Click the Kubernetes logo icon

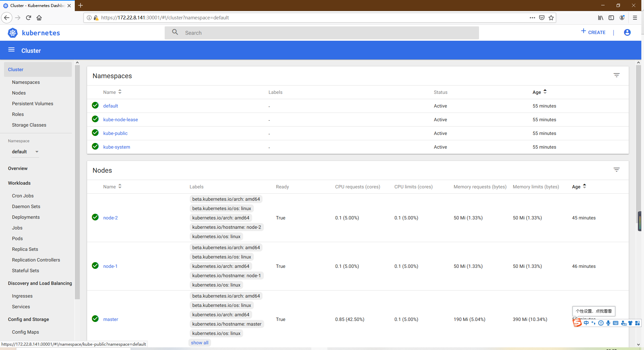pyautogui.click(x=13, y=33)
